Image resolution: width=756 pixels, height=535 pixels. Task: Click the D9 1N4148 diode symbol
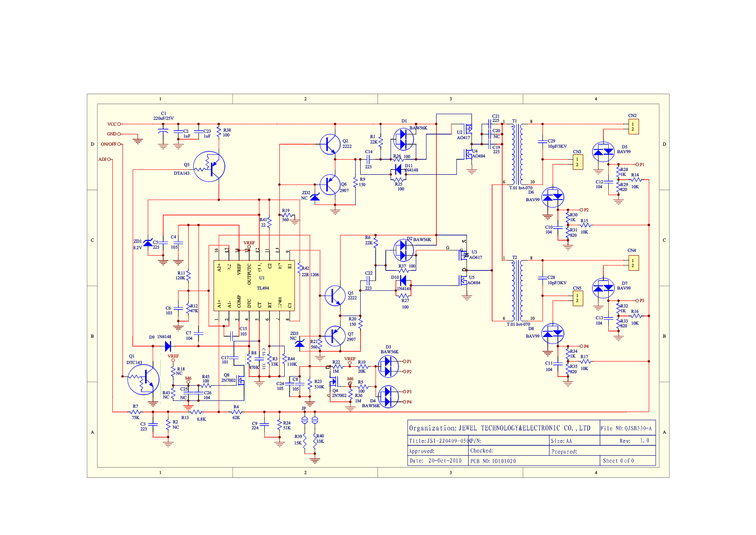(168, 346)
